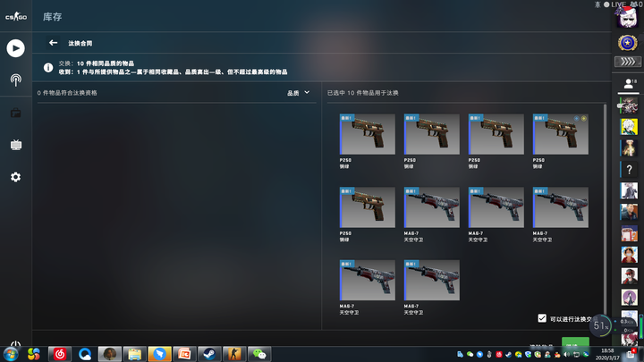Open the friends list icon showing 18
The width and height of the screenshot is (644, 362).
(x=629, y=84)
